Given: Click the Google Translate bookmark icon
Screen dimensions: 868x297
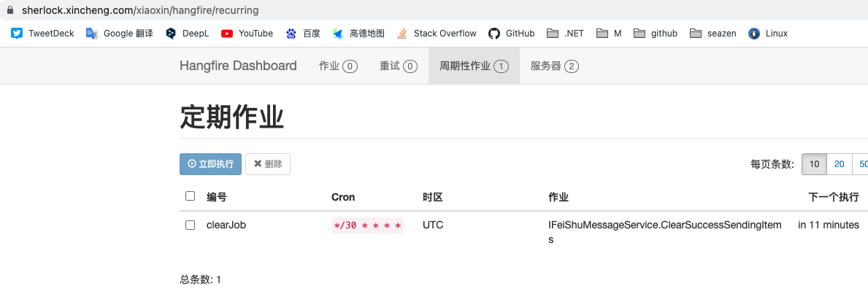Looking at the screenshot, I should click(x=92, y=33).
